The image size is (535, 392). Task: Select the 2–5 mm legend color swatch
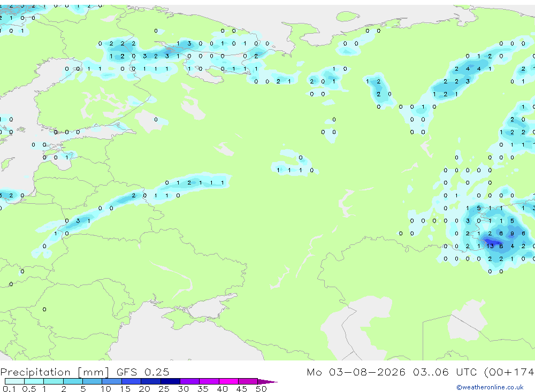tap(73, 381)
